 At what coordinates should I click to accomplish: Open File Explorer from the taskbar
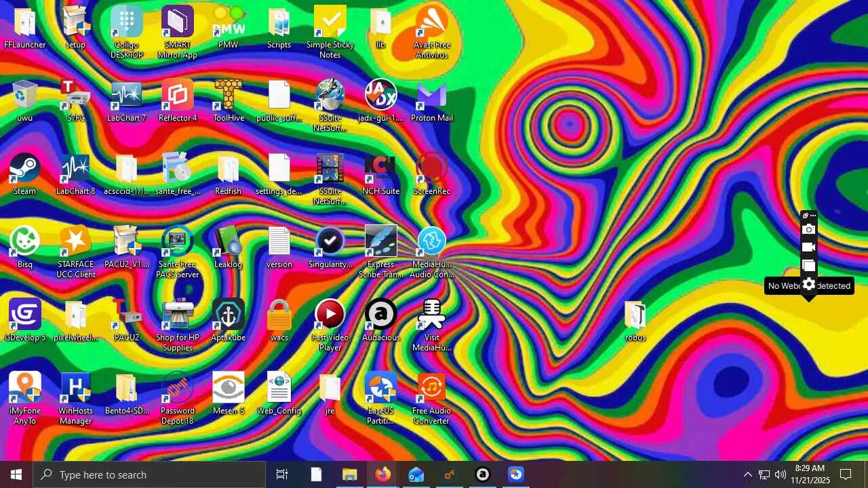349,474
